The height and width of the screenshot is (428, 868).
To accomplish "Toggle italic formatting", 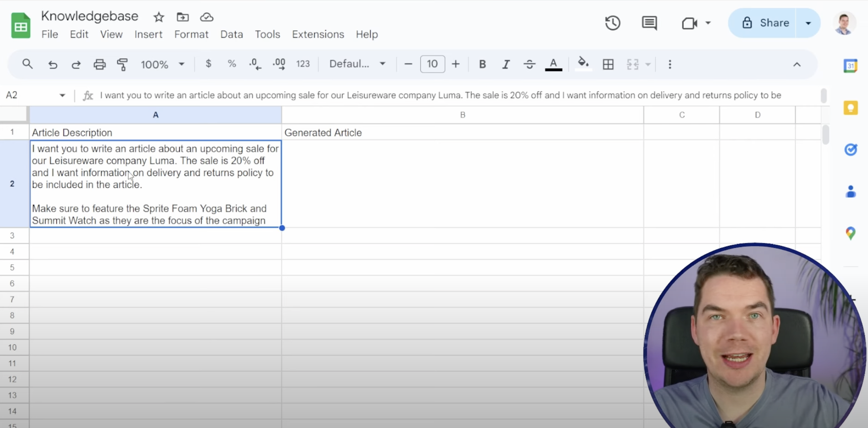I will (x=506, y=64).
